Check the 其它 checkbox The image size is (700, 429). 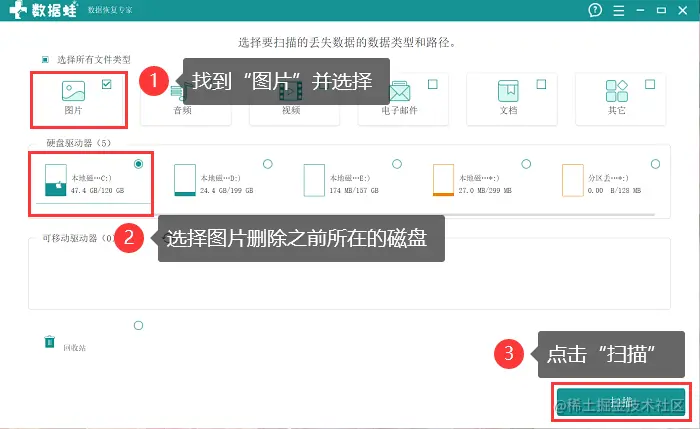tap(650, 84)
